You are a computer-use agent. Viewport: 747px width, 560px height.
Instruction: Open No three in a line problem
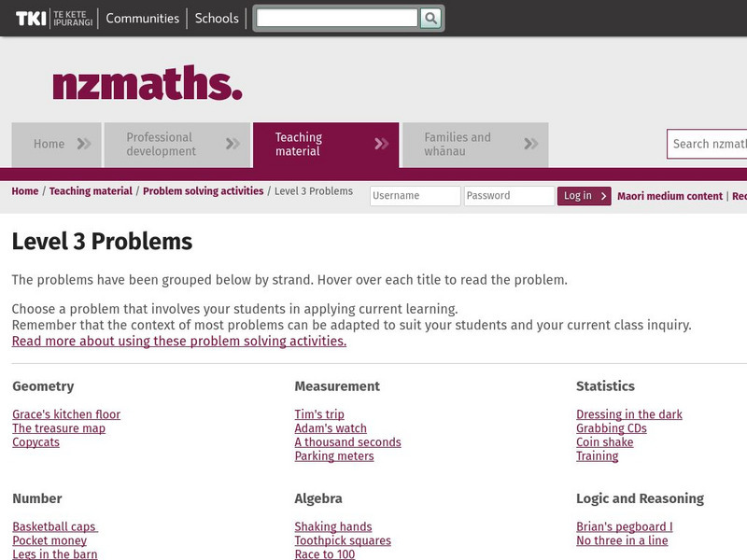point(622,540)
